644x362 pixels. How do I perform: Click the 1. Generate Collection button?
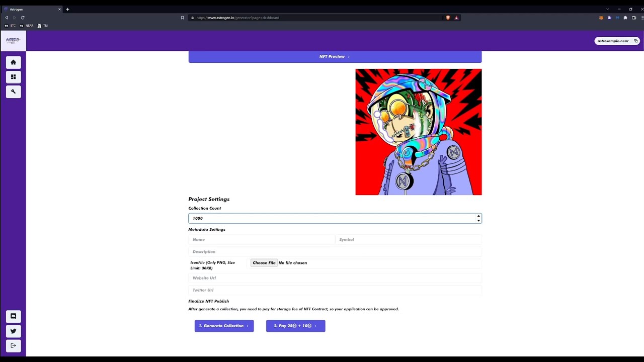pos(224,326)
